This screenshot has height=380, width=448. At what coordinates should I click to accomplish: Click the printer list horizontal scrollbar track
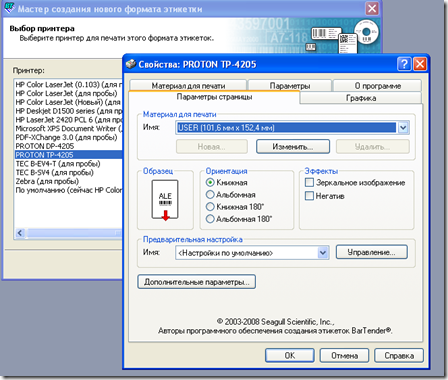73,233
